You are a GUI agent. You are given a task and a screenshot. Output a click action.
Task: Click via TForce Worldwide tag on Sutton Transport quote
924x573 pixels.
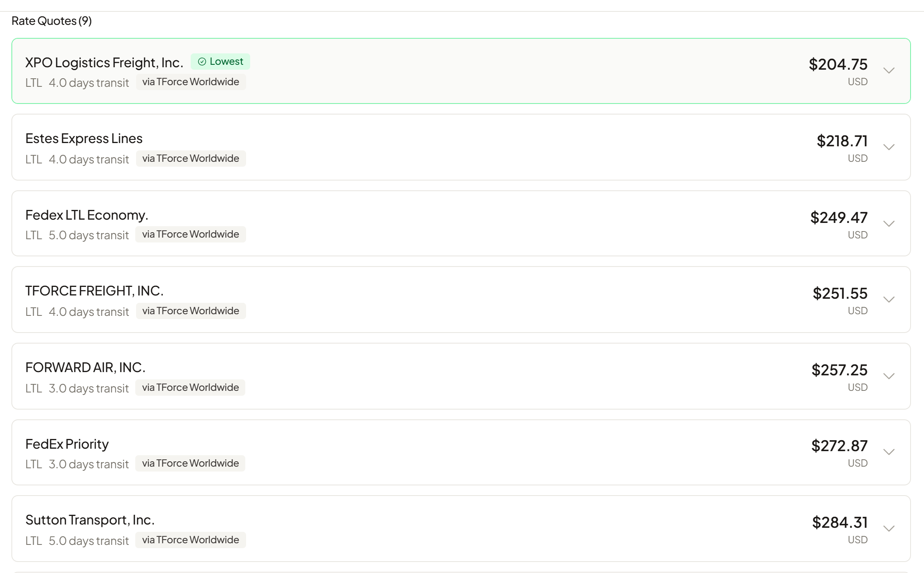point(191,540)
